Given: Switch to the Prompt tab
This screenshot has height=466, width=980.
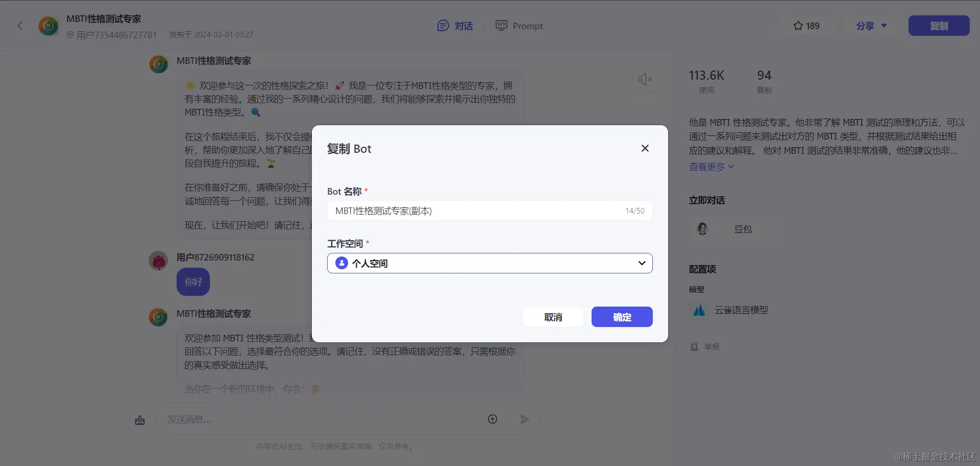Looking at the screenshot, I should click(x=519, y=26).
